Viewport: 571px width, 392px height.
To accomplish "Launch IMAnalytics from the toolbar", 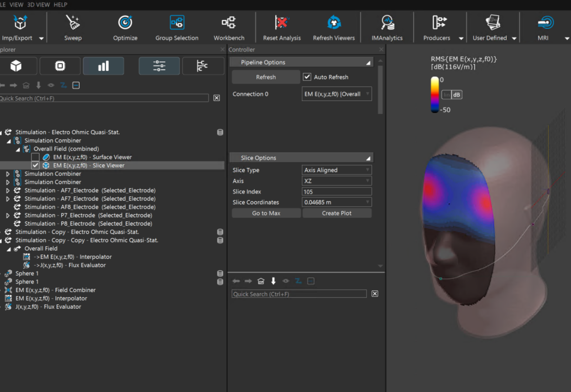I will coord(387,22).
